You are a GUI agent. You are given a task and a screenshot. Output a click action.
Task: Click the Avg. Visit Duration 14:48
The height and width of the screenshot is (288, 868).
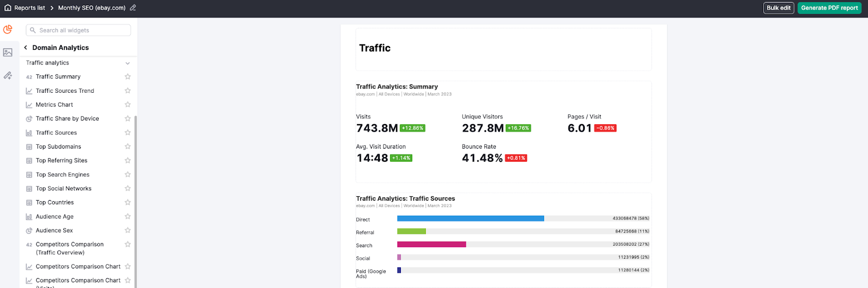(x=372, y=158)
